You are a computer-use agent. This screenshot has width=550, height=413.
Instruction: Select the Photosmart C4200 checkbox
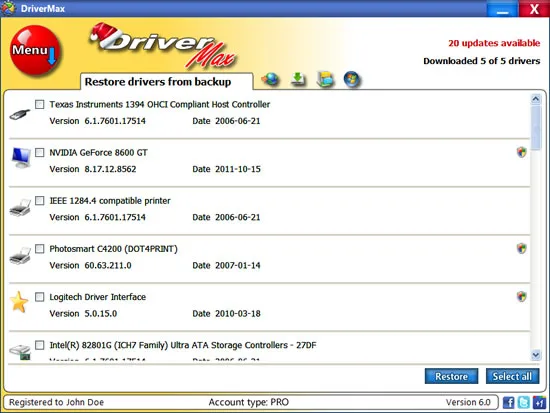pyautogui.click(x=40, y=249)
